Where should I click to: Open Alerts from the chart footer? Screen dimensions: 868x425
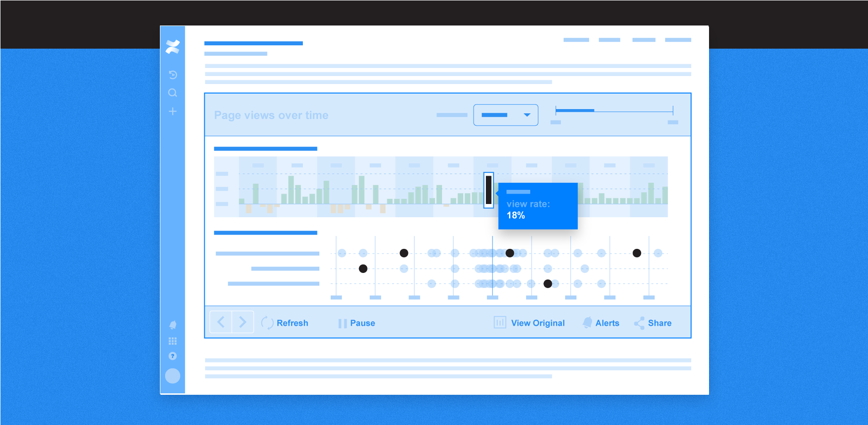pos(601,323)
